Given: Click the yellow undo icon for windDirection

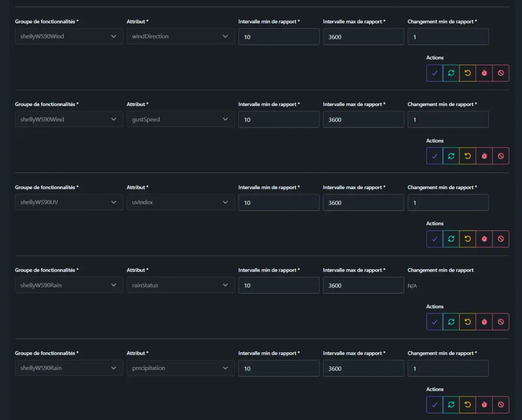Looking at the screenshot, I should (468, 73).
